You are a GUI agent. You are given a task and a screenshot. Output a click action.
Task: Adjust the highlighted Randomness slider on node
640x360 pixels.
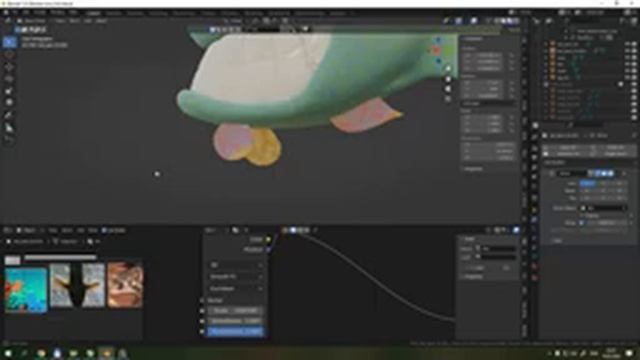[236, 331]
